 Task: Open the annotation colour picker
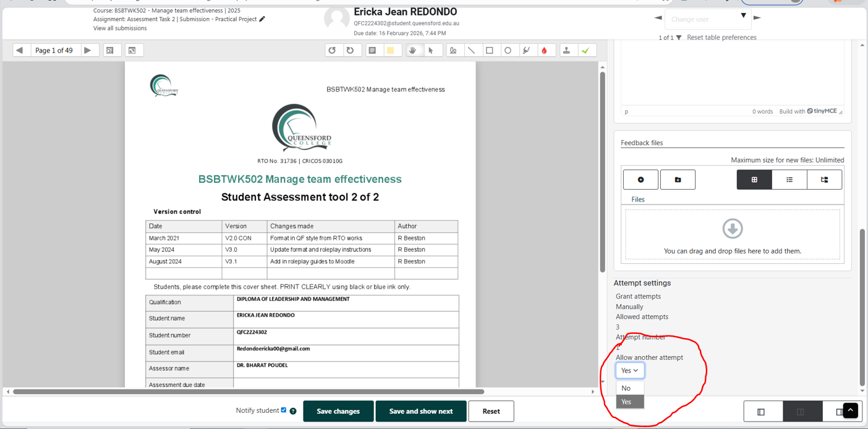(544, 51)
